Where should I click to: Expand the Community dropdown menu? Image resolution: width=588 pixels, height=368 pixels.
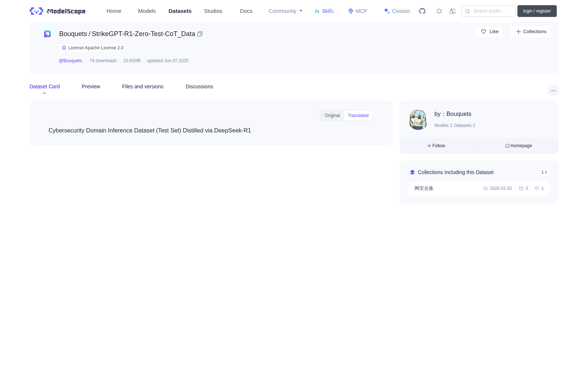(x=286, y=11)
